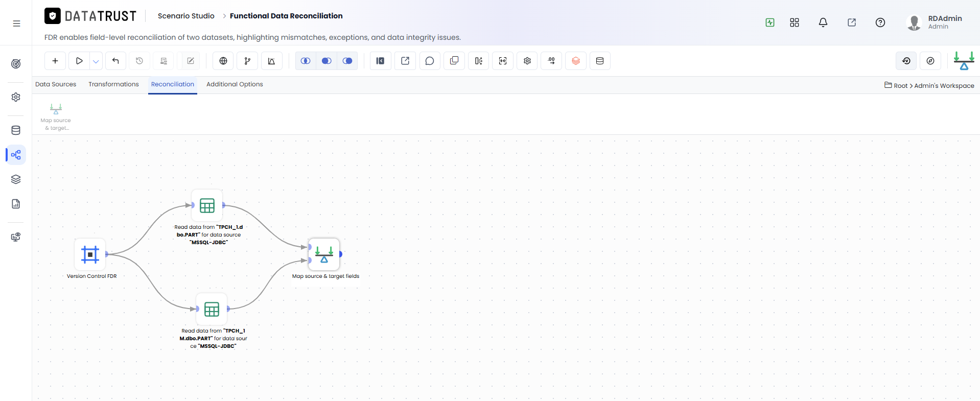Open the notifications bell icon
Viewport: 980px width, 401px height.
click(823, 22)
